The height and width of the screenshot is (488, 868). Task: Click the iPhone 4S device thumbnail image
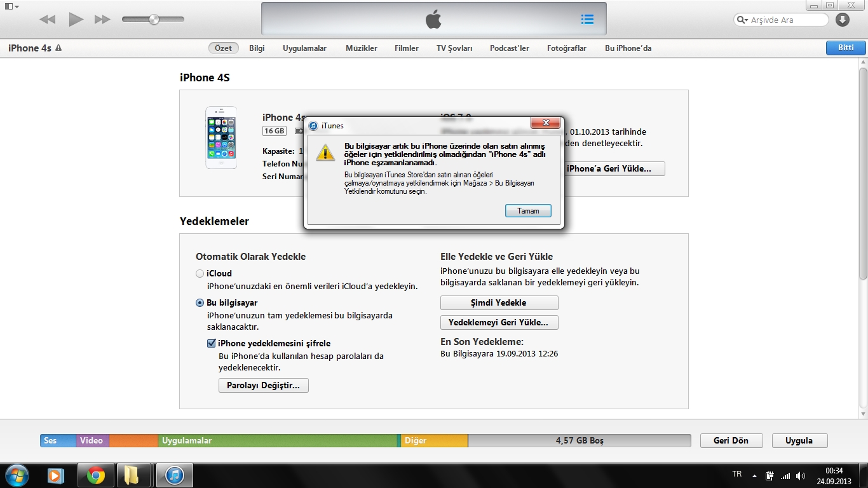(221, 137)
